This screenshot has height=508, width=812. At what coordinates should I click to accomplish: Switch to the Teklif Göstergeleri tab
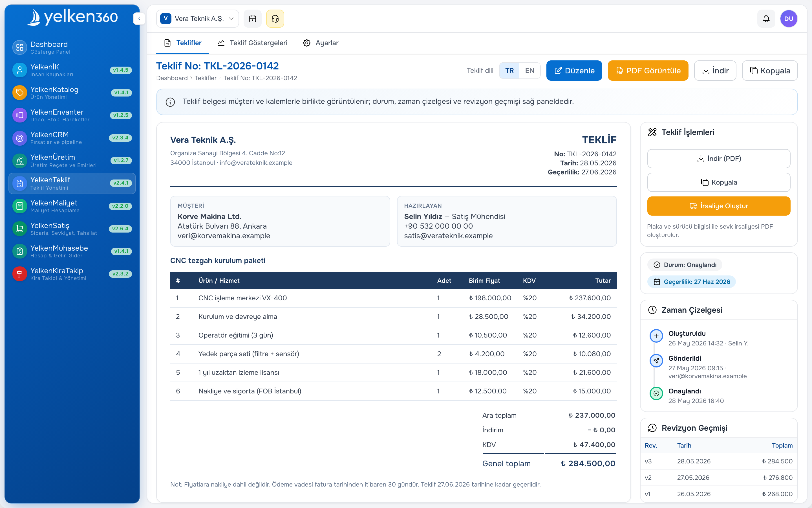tap(252, 43)
